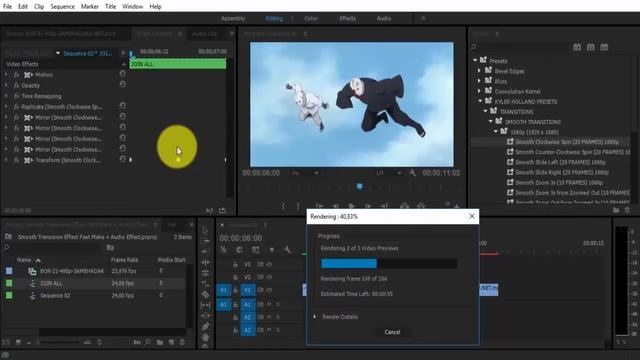Close the Rendering dialog with X

pos(472,216)
